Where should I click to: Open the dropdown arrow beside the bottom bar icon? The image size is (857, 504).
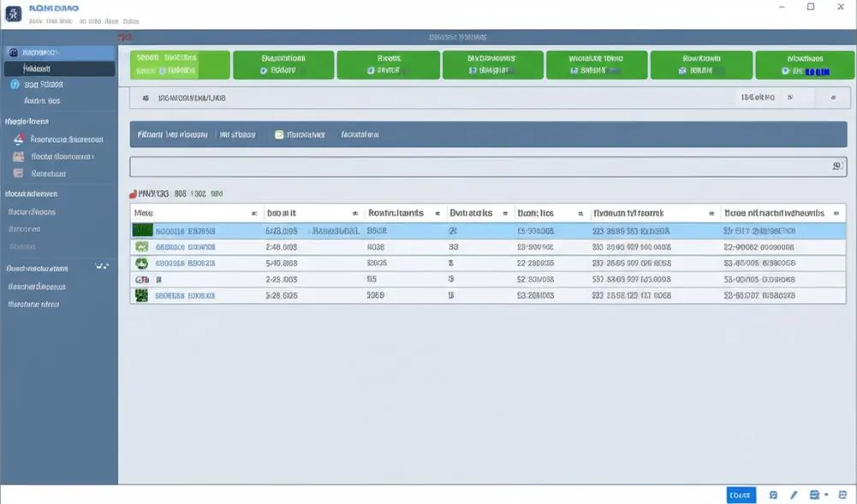click(x=826, y=495)
